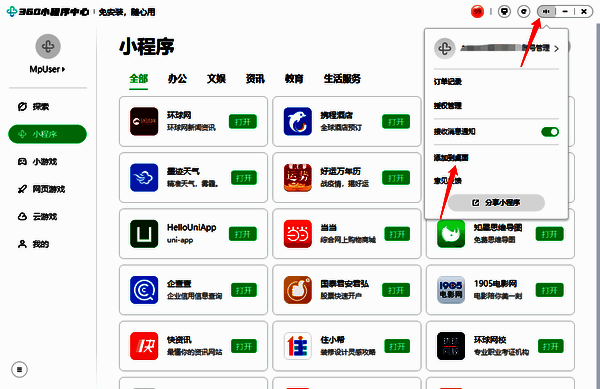
Task: Click the 墨迹天气 app icon
Action: (144, 178)
